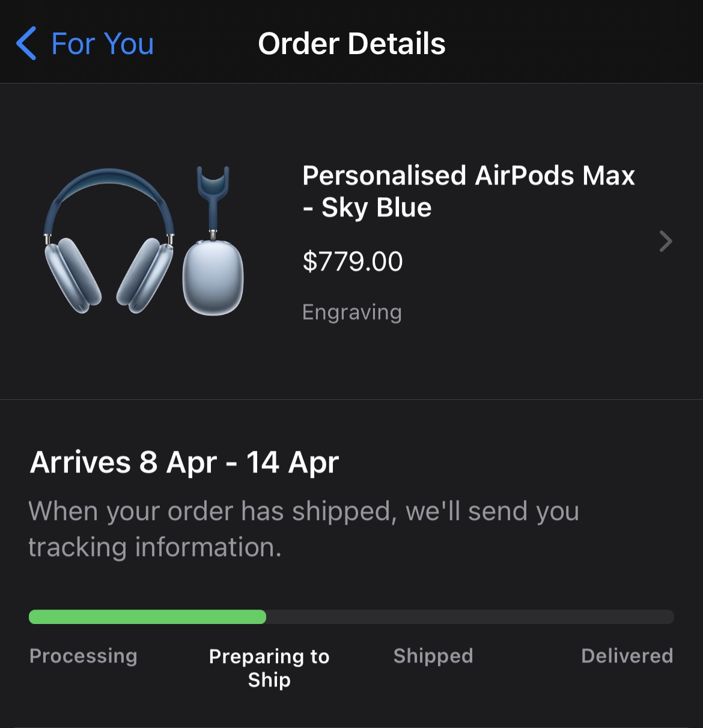Select the Delivered status step
The height and width of the screenshot is (728, 703).
627,656
